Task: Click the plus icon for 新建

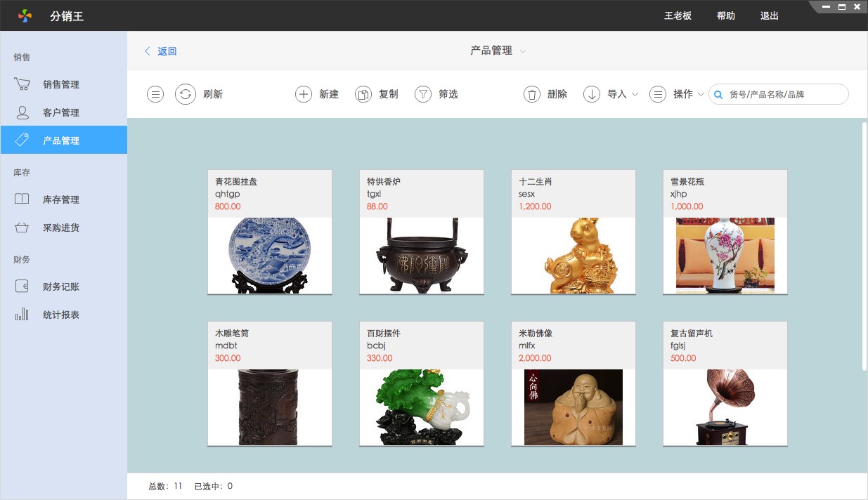Action: pos(303,94)
